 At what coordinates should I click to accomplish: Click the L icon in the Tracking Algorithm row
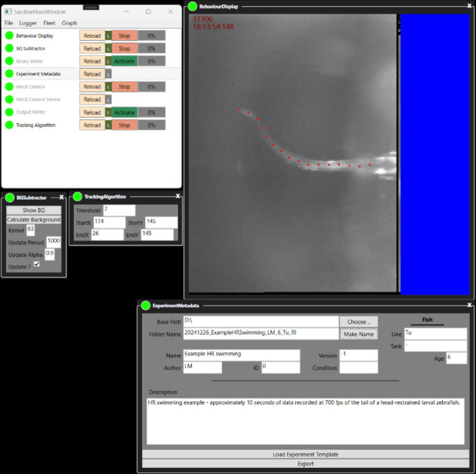(x=108, y=125)
